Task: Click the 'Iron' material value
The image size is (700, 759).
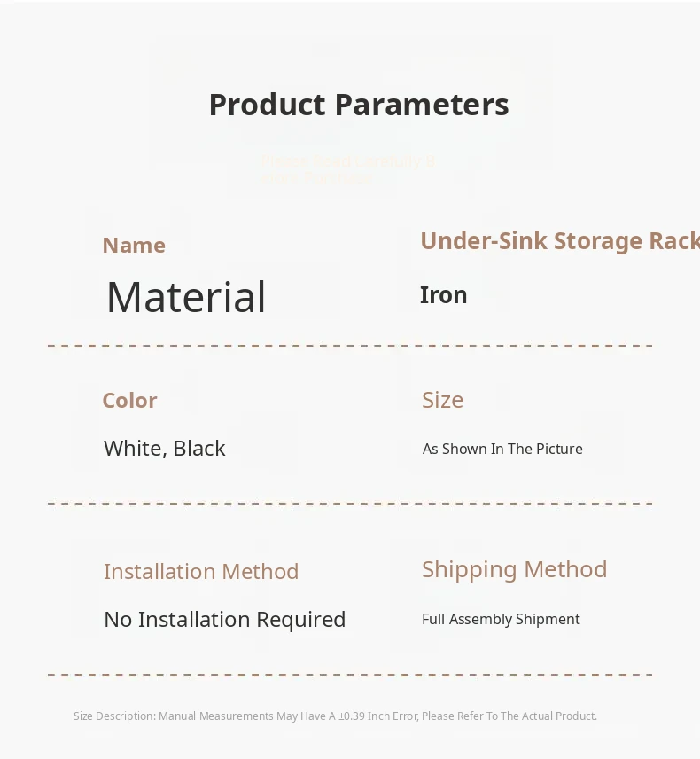Action: coord(443,295)
